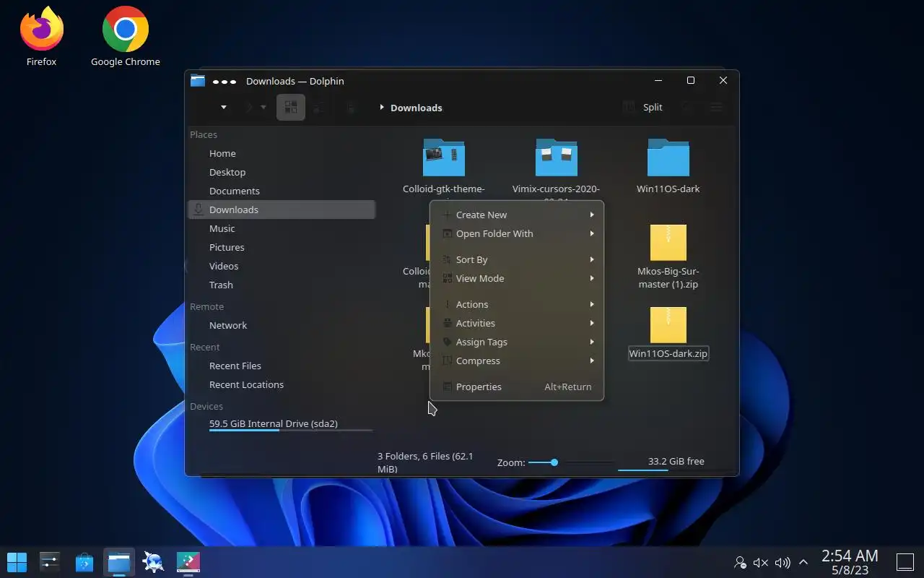The image size is (924, 578).
Task: Click the Downloads breadcrumb in the location bar
Action: (417, 108)
